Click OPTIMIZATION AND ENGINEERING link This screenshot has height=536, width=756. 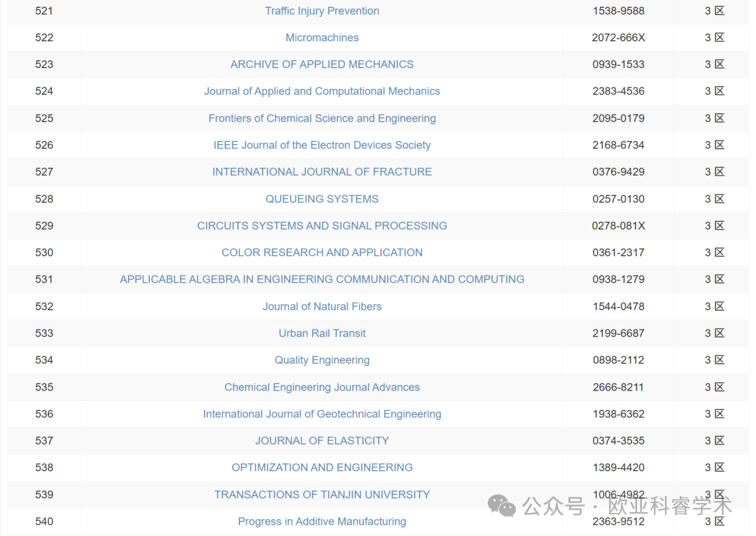[322, 467]
